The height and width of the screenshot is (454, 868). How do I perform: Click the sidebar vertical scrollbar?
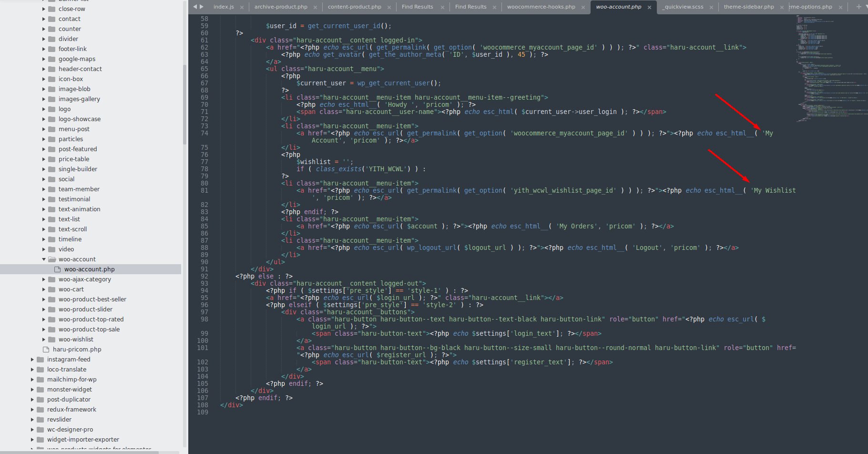point(184,104)
